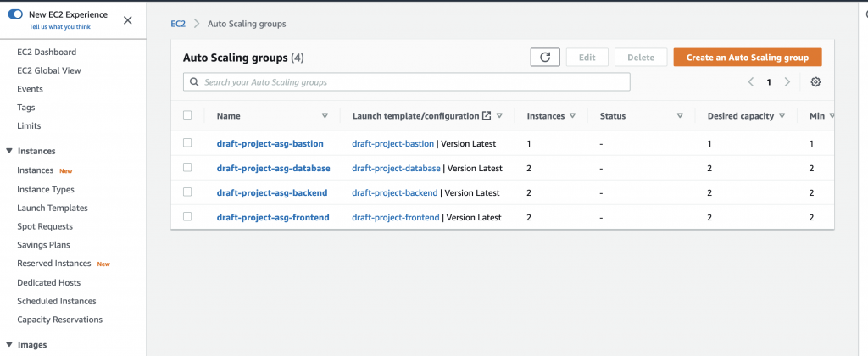This screenshot has height=356, width=868.
Task: Click the Delete button
Action: coord(641,57)
